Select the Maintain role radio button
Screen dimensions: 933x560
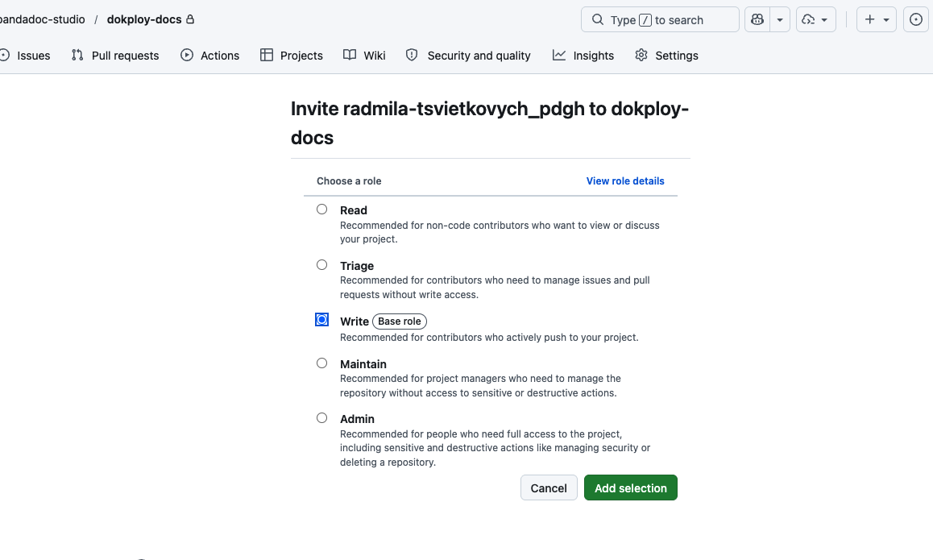point(322,363)
